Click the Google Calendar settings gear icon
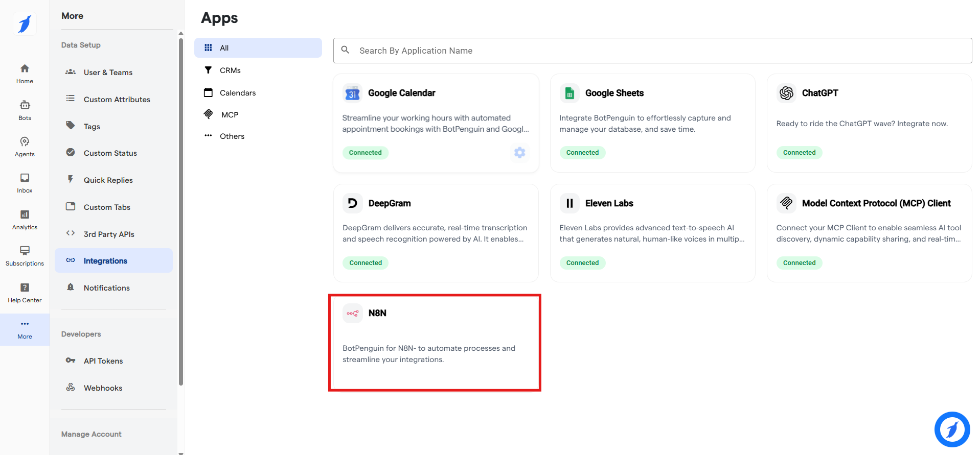 tap(519, 153)
